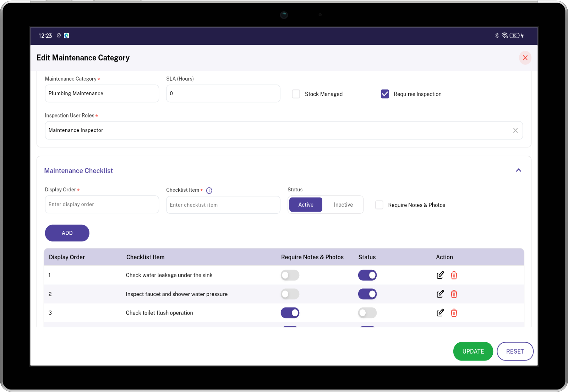Toggle Require Notes & Photos for water leakage row
Screen dimensions: 568x392
click(290, 275)
